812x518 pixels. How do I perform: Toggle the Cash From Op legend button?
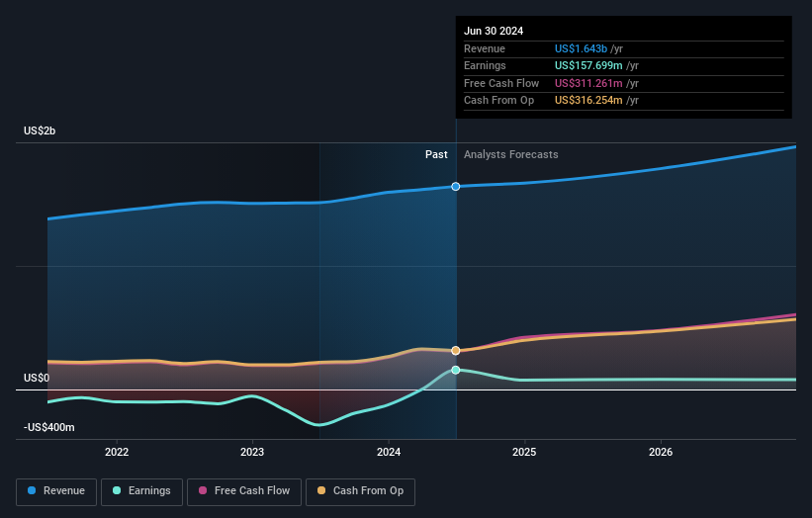(360, 491)
